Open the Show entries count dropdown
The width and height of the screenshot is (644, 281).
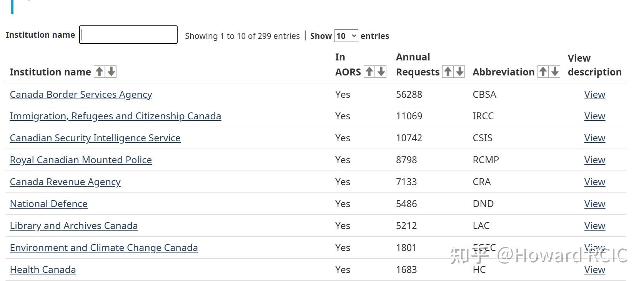[x=346, y=36]
